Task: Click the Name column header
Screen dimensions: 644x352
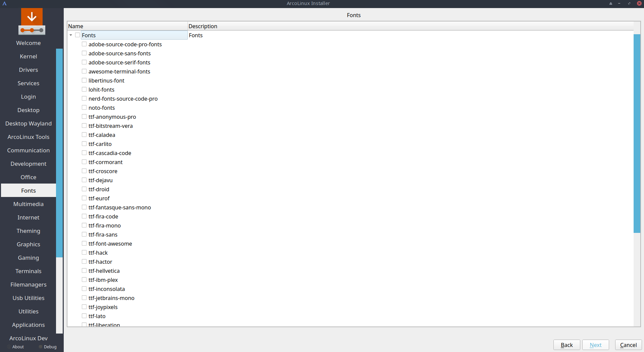Action: click(x=127, y=26)
